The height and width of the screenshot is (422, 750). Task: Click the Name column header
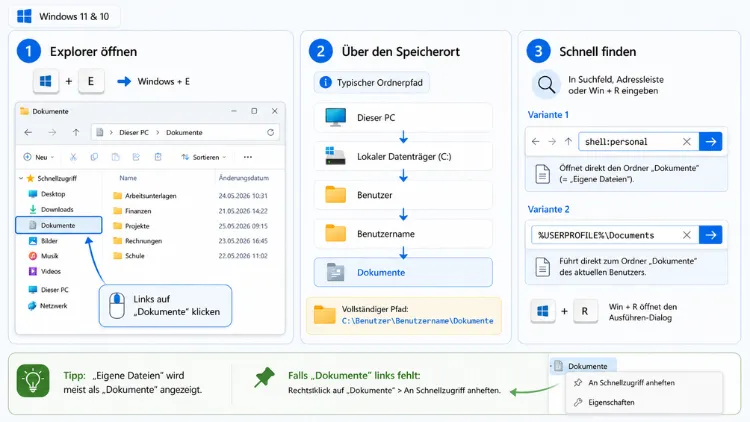coord(128,178)
